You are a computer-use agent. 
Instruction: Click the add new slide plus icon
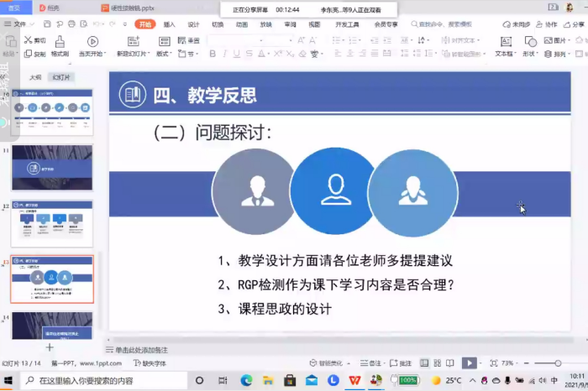click(x=50, y=347)
